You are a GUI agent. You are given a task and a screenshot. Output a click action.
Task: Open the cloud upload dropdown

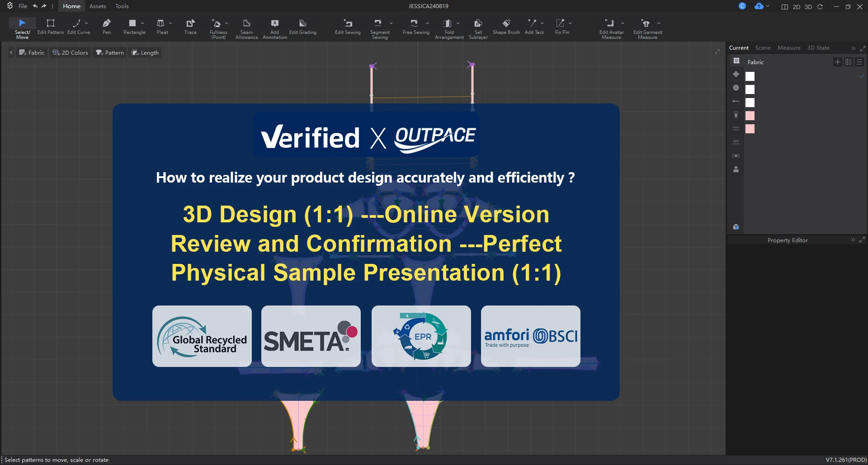tap(768, 6)
